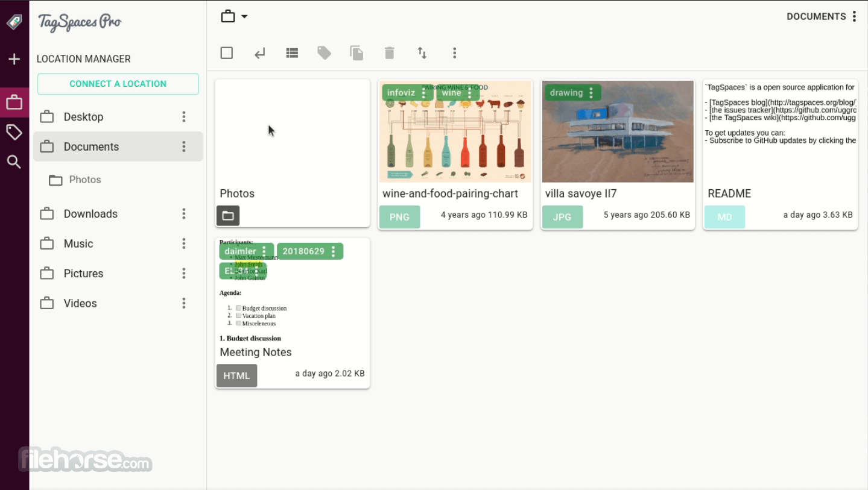The image size is (868, 490).
Task: Click the 20180629 tag on Meeting Notes
Action: tap(303, 251)
